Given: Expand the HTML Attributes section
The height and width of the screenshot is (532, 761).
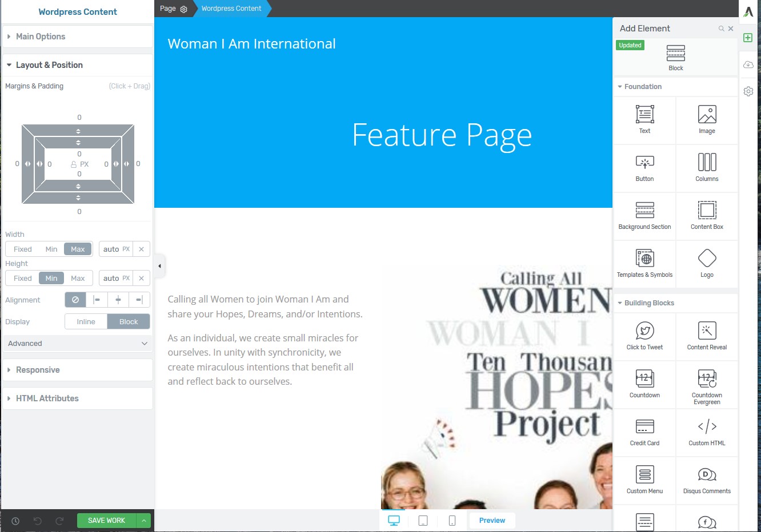Looking at the screenshot, I should point(78,398).
